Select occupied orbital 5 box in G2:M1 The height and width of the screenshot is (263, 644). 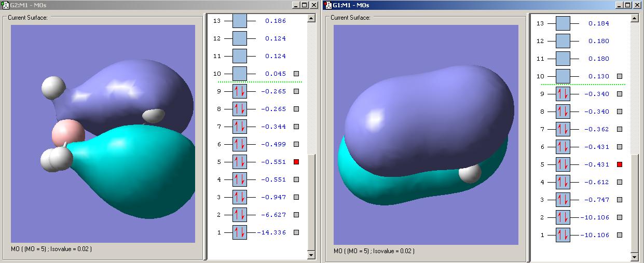click(x=240, y=162)
